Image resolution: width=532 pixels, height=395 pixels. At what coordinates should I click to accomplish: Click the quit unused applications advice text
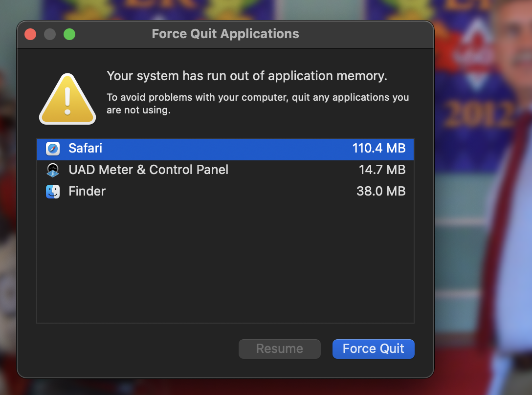click(258, 103)
